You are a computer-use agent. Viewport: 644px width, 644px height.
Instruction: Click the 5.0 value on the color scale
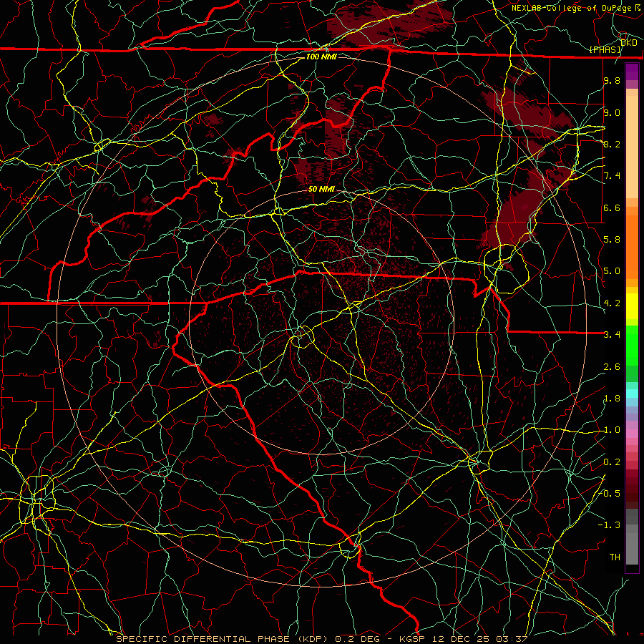point(612,271)
